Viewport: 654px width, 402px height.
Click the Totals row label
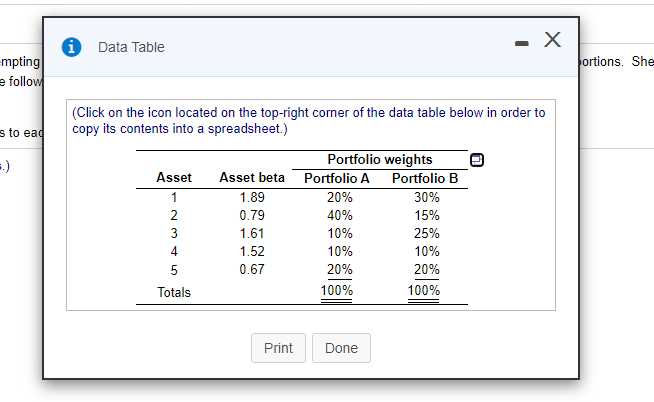[174, 292]
